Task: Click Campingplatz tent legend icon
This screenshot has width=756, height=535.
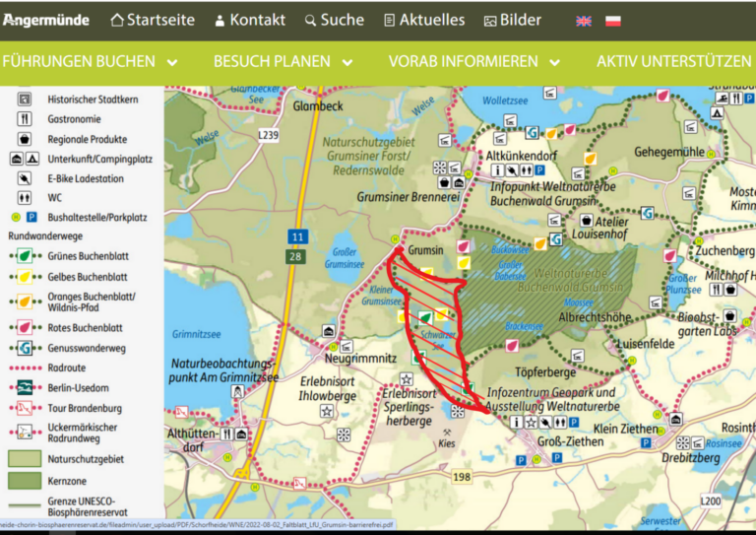Action: pos(31,159)
